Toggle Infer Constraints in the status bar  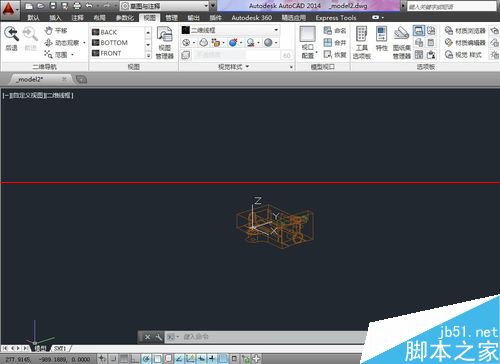click(102, 359)
